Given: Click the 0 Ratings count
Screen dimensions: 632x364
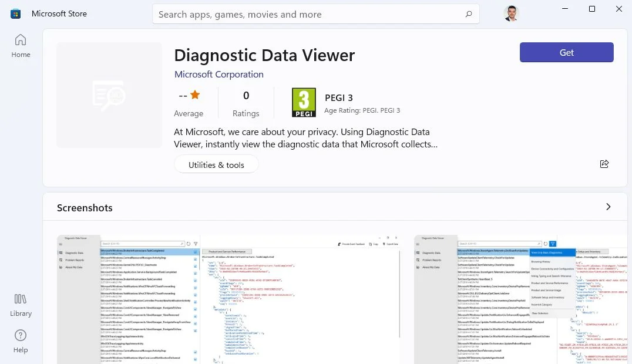Looking at the screenshot, I should point(246,103).
